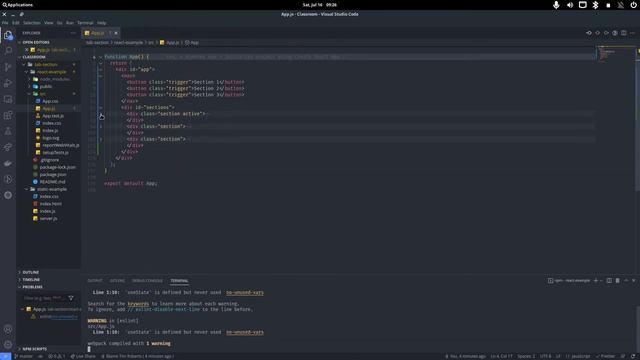Open the View menu
Image resolution: width=640 pixels, height=360 pixels.
click(49, 23)
